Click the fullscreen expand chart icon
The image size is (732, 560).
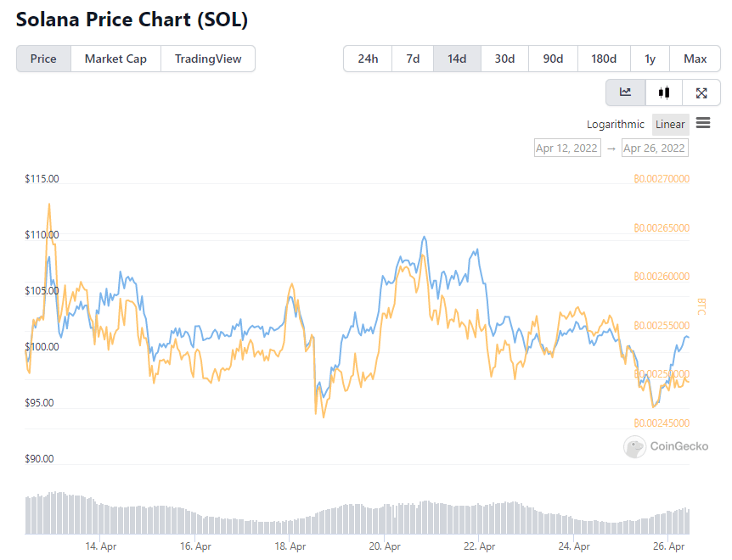pos(701,92)
